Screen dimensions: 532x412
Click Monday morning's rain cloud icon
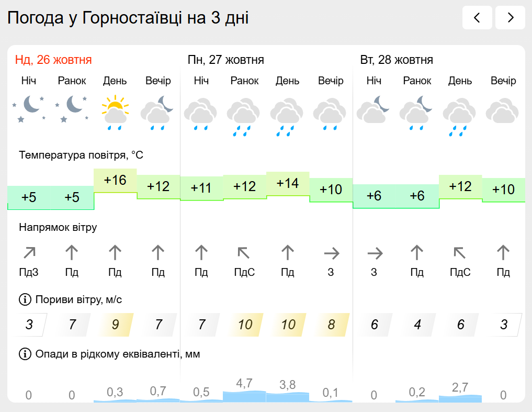[244, 117]
